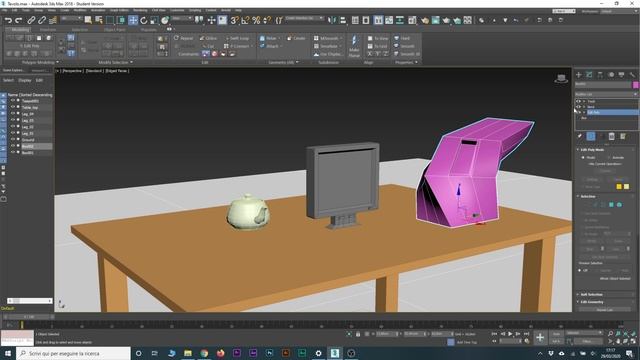Viewport: 640px width, 360px height.
Task: Click the time slider handle
Action: coord(29,317)
